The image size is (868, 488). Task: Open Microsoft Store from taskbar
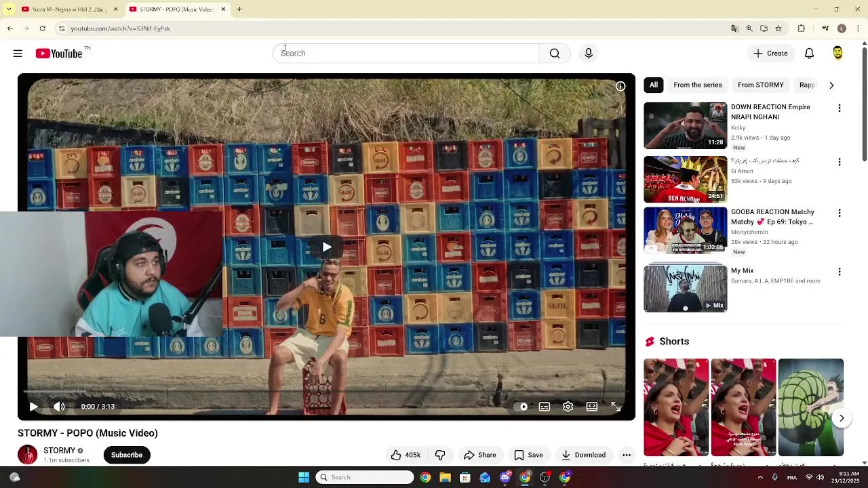click(x=465, y=477)
